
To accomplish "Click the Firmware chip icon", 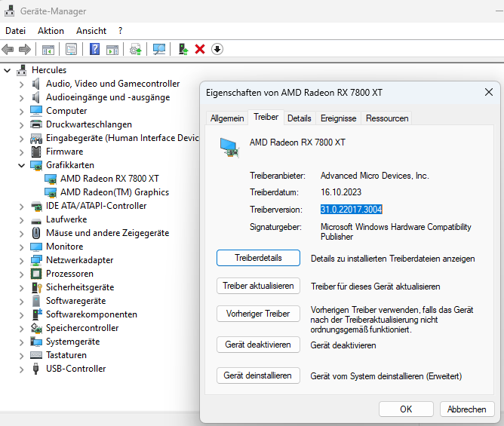I will (36, 152).
